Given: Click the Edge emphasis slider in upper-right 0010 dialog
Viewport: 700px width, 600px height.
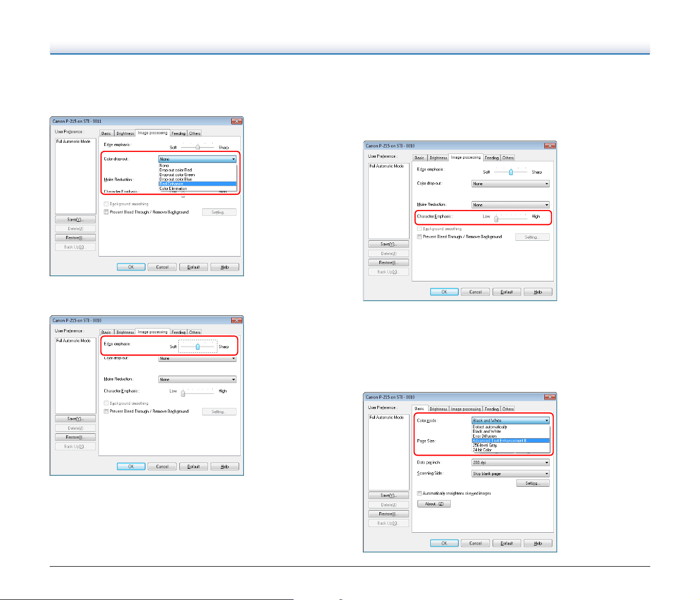Looking at the screenshot, I should [x=511, y=171].
